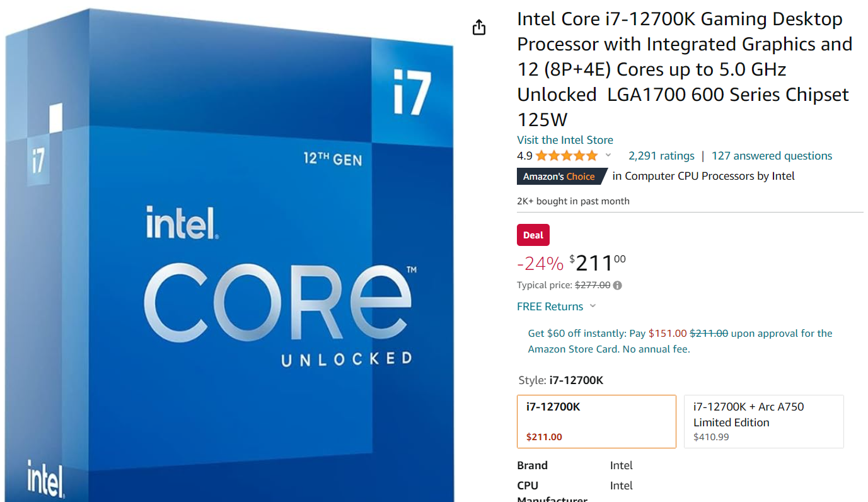Image resolution: width=868 pixels, height=502 pixels.
Task: Click the FREE Returns link text
Action: [550, 306]
